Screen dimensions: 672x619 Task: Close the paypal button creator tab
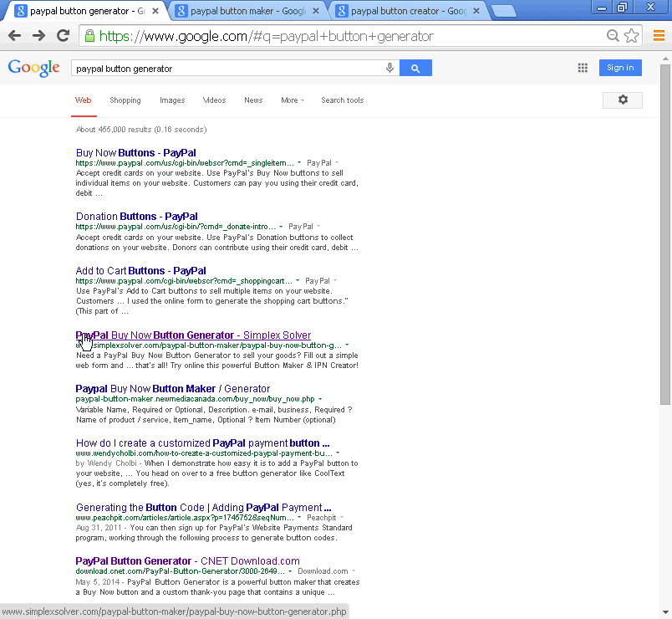[x=476, y=11]
